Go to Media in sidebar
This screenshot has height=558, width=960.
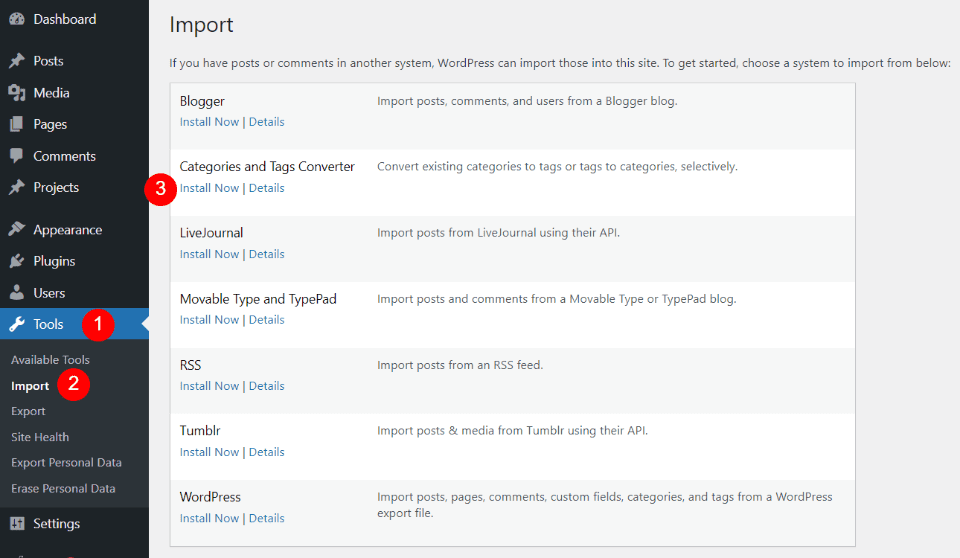51,92
